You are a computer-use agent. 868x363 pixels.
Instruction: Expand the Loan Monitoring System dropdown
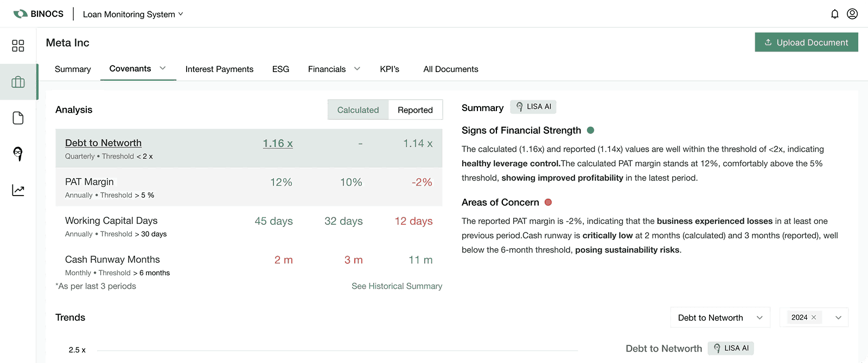133,14
